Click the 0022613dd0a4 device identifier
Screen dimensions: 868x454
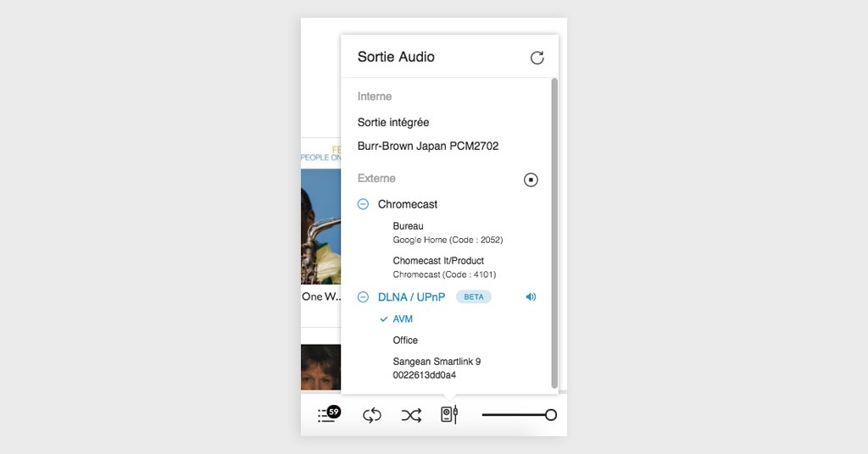coord(425,375)
